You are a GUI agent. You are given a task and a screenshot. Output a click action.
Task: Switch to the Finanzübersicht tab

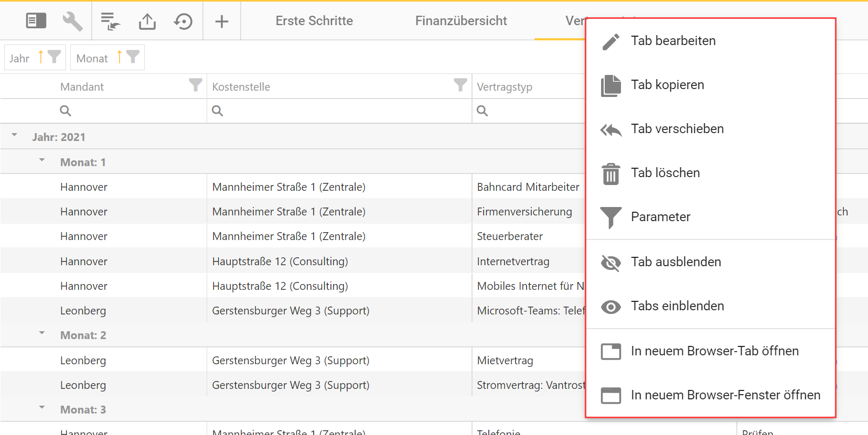(x=461, y=21)
